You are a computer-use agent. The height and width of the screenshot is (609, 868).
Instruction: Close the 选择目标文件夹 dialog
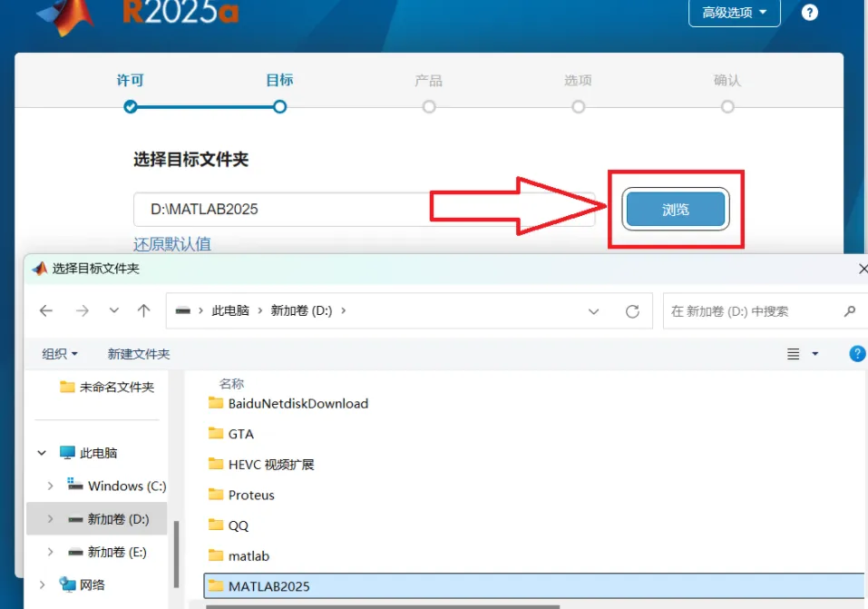[863, 269]
